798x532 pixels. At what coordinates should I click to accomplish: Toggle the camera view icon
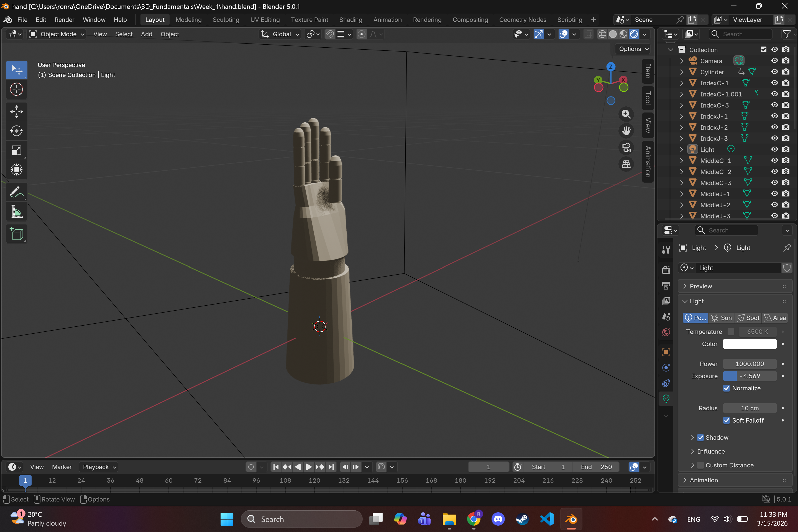[626, 147]
